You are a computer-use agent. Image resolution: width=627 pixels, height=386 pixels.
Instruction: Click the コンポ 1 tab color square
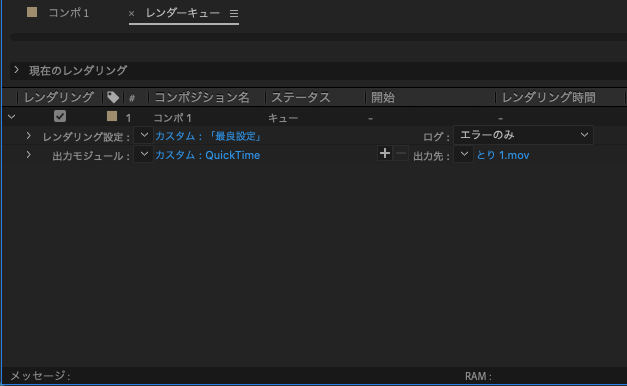point(32,12)
